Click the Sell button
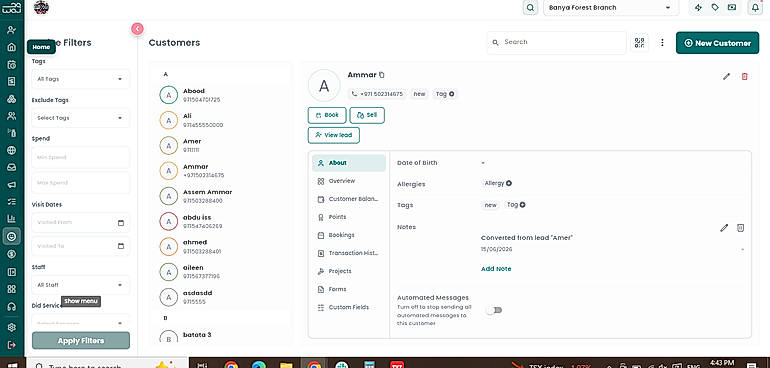Screen dimensions: 770x368 point(367,115)
